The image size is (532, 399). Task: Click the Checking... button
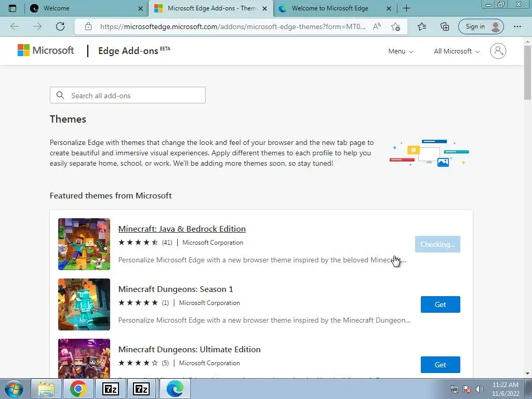click(437, 244)
